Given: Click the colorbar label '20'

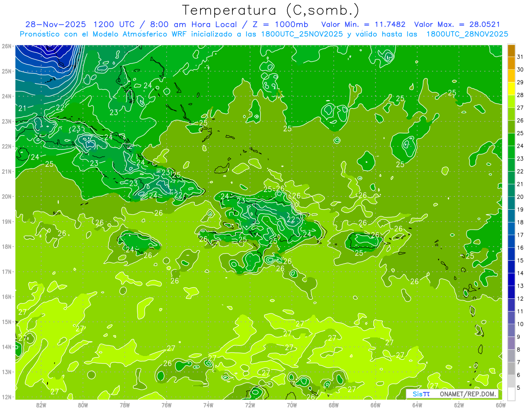Looking at the screenshot, I should click(x=520, y=197).
